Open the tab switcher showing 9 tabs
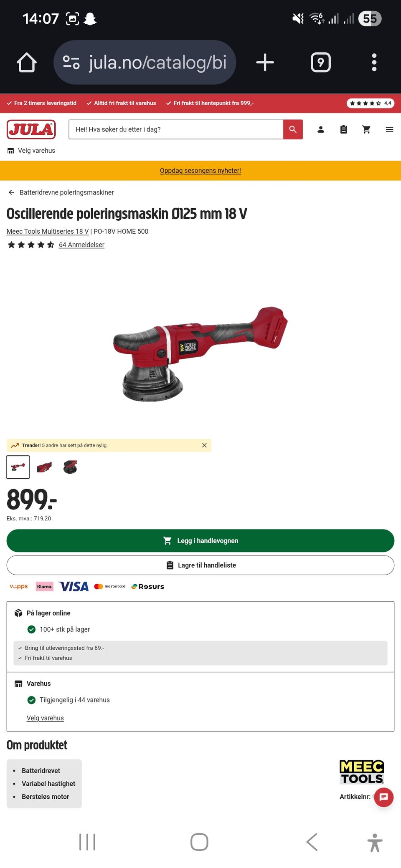401x868 pixels. coord(321,63)
